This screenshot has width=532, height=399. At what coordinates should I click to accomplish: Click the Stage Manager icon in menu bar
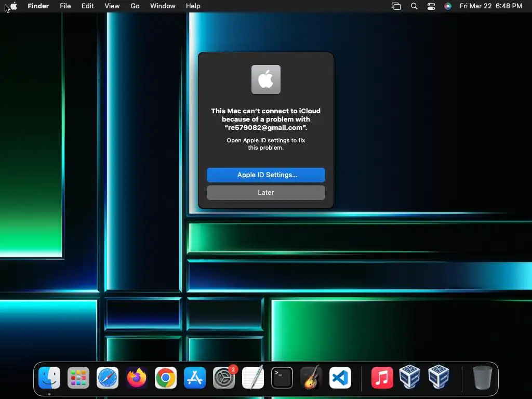coord(396,6)
